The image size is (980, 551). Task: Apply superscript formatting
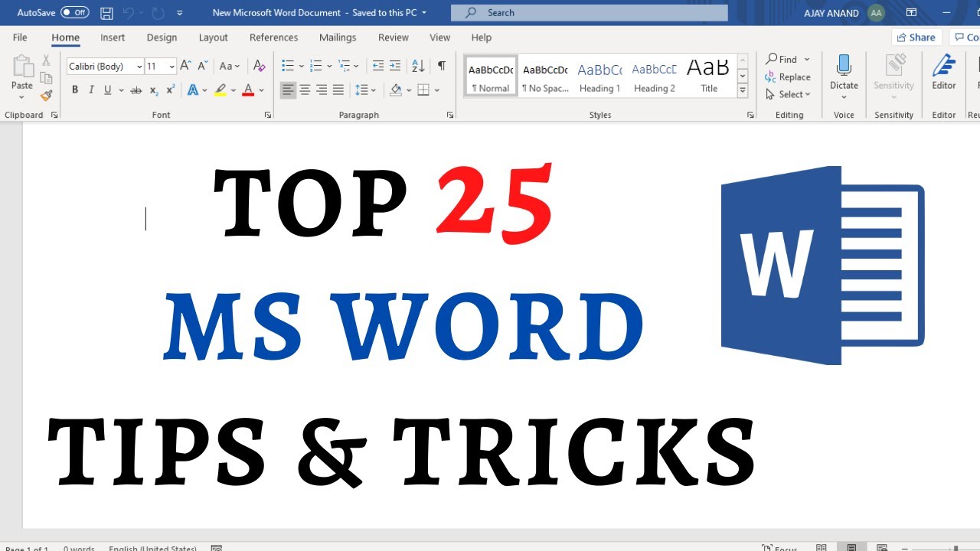pos(170,90)
